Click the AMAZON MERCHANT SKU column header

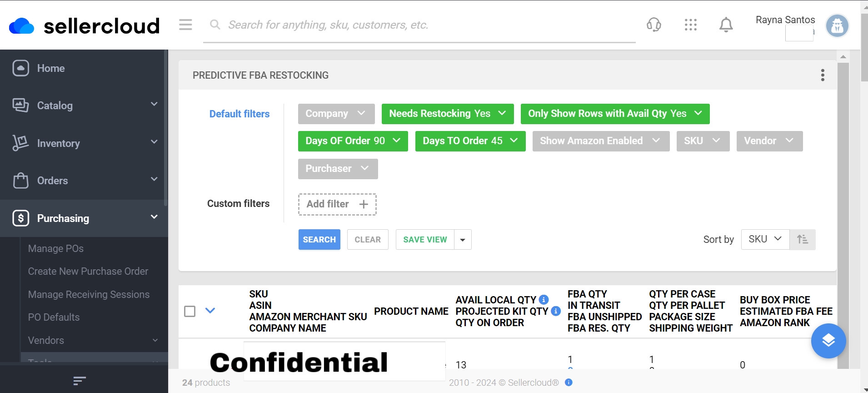point(308,317)
